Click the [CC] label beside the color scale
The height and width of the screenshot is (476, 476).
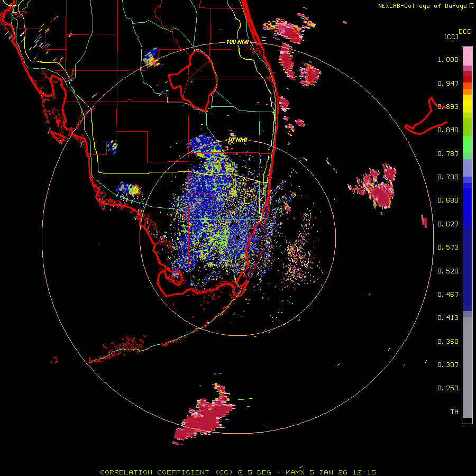[x=451, y=36]
